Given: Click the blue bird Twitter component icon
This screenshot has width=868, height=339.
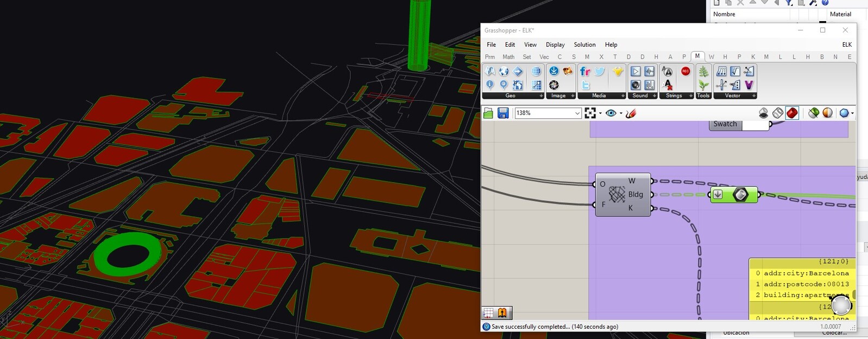Looking at the screenshot, I should 600,72.
